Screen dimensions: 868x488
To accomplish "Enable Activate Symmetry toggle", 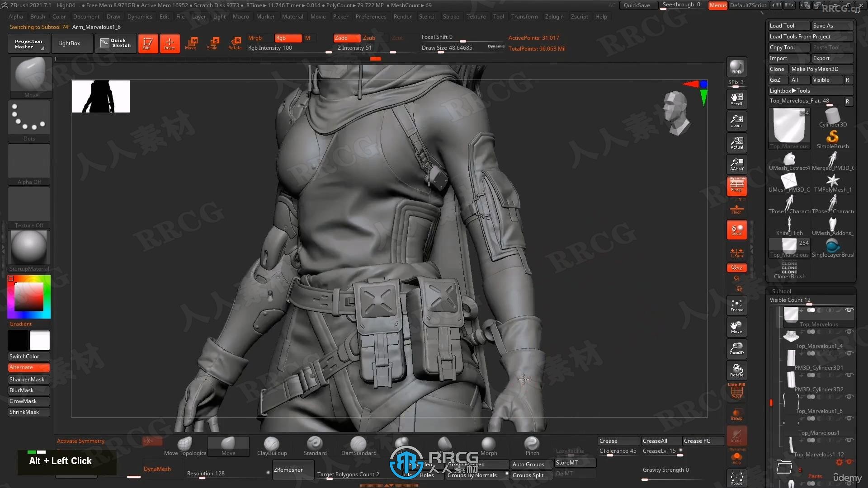I will (80, 441).
